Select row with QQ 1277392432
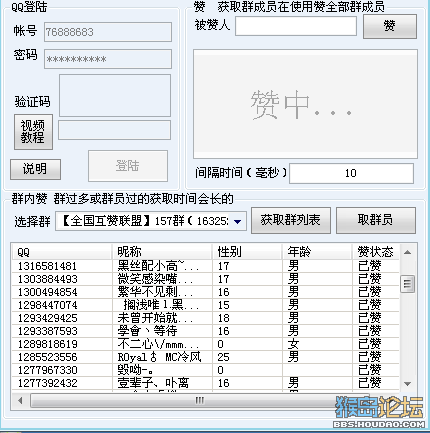Viewport: 430px width, 433px height. [205, 383]
